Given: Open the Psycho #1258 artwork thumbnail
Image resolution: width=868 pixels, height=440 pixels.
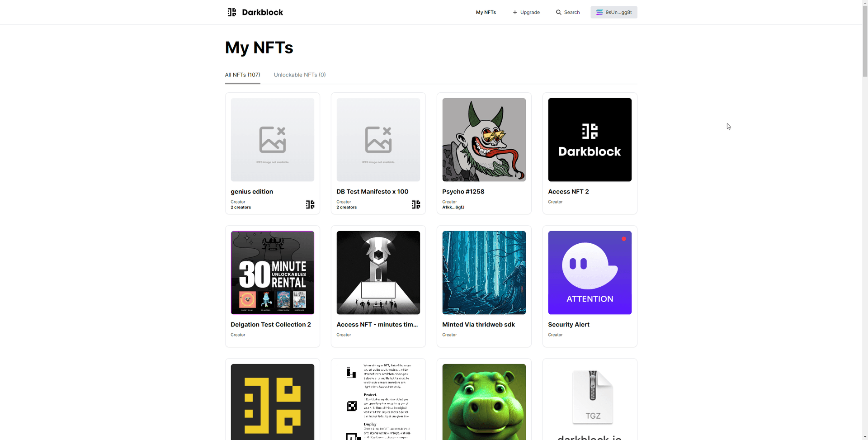Looking at the screenshot, I should pyautogui.click(x=484, y=140).
